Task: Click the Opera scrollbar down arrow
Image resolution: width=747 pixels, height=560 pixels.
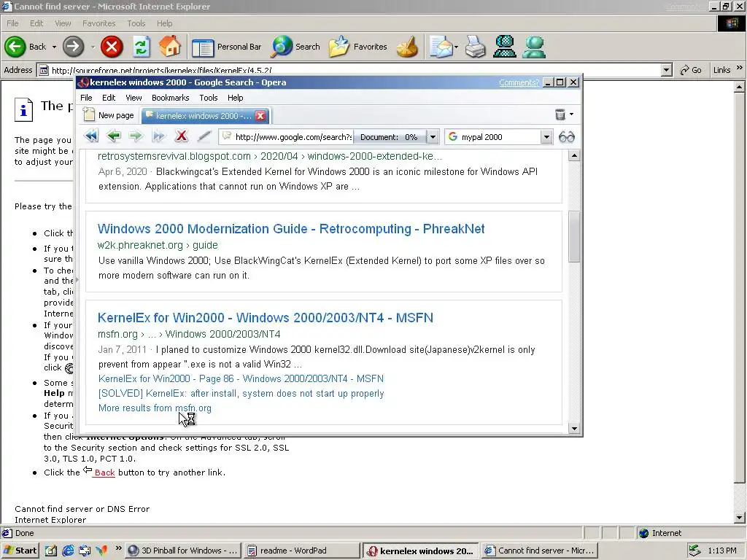Action: tap(574, 429)
